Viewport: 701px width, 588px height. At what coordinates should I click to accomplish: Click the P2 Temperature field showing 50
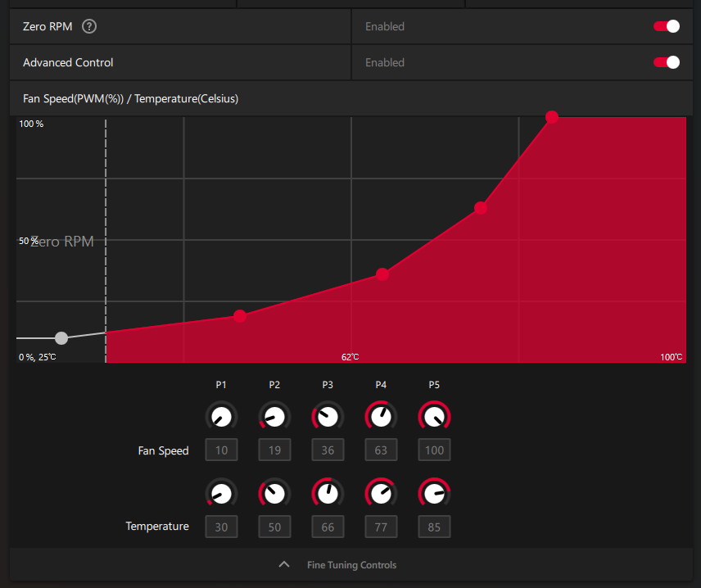(x=274, y=527)
